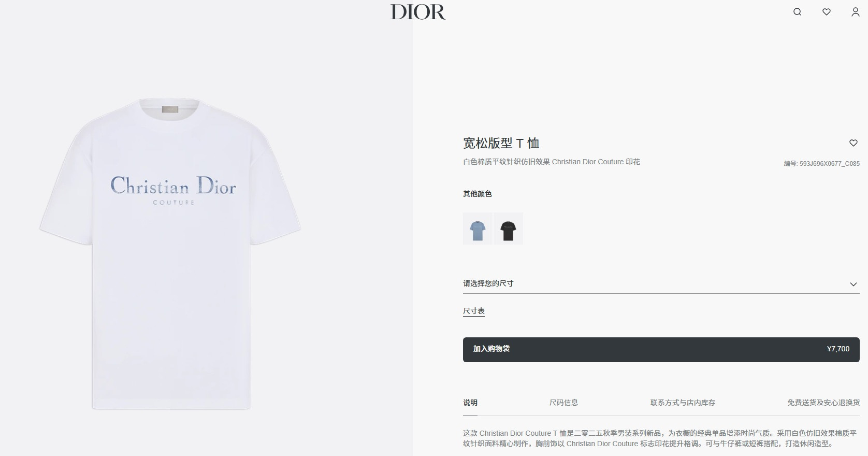
Task: Click the size dropdown chevron arrow
Action: tap(853, 284)
